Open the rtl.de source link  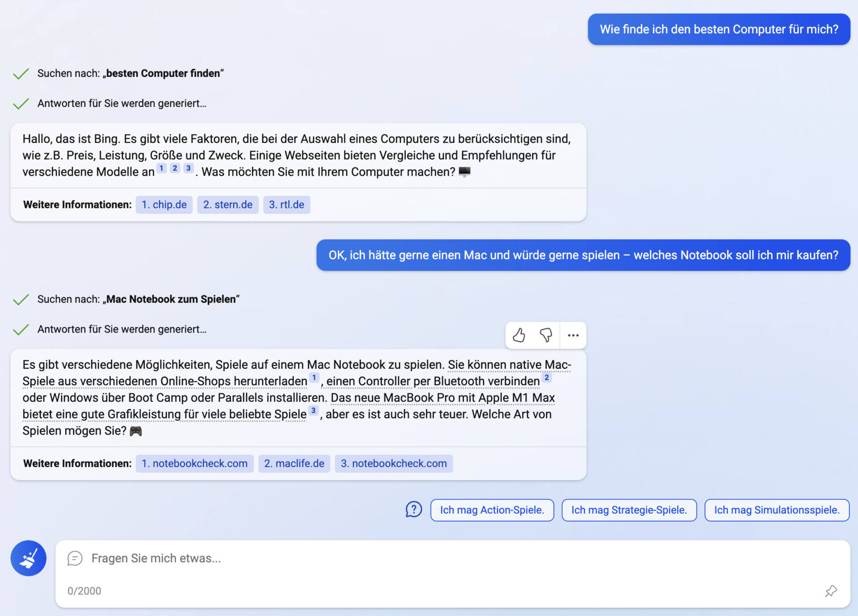pyautogui.click(x=286, y=205)
